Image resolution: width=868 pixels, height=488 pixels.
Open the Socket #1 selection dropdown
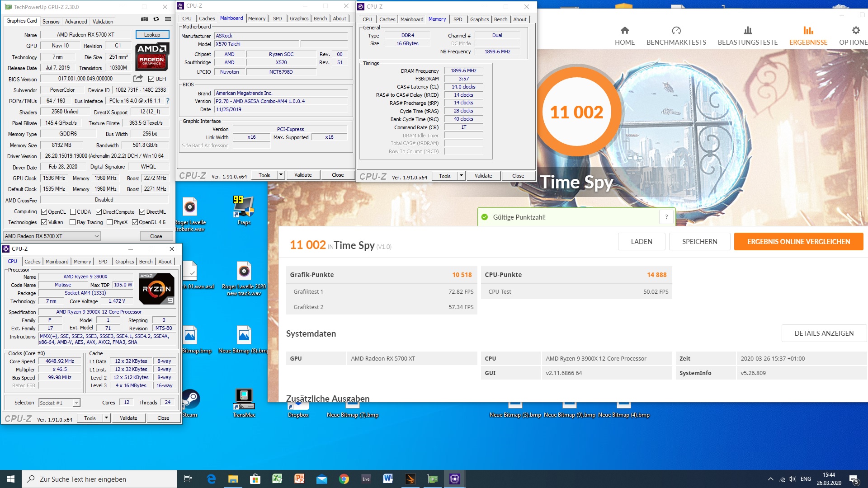(76, 403)
